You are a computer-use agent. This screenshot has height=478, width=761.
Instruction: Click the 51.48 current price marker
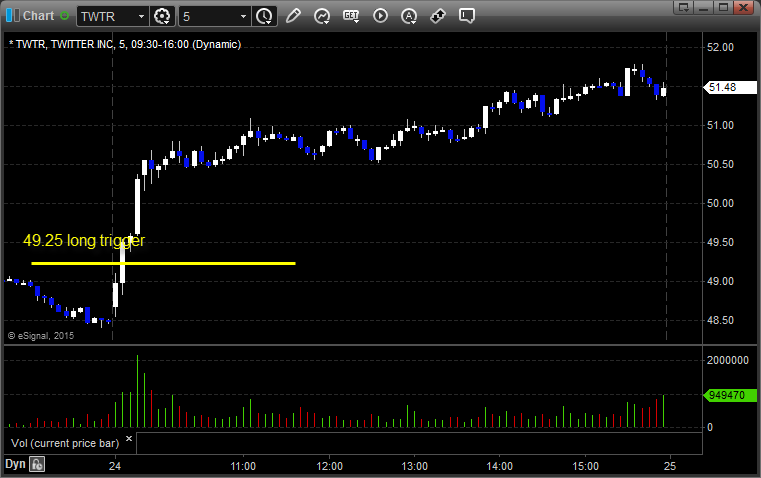pyautogui.click(x=730, y=87)
